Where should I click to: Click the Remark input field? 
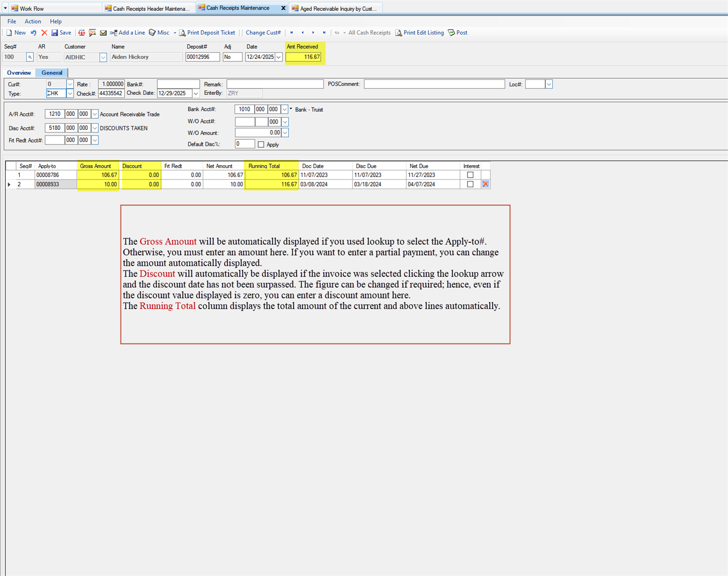(275, 84)
